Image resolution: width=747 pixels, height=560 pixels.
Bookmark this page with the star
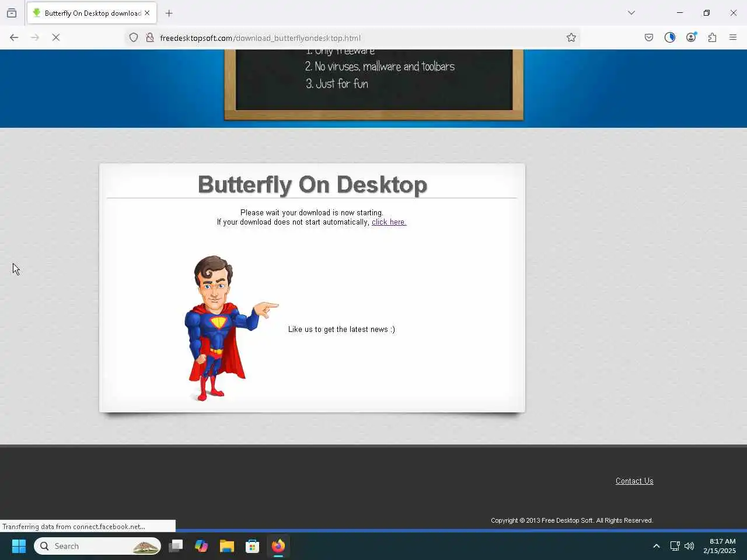tap(571, 37)
